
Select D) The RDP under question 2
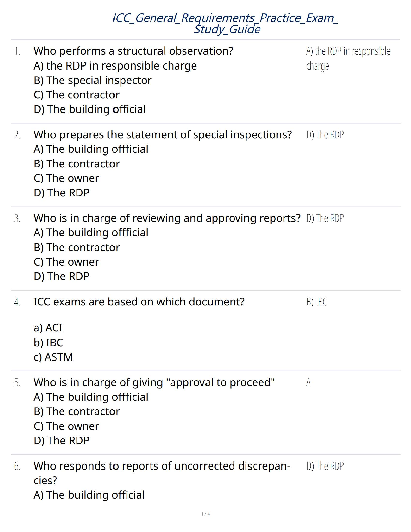pos(61,193)
